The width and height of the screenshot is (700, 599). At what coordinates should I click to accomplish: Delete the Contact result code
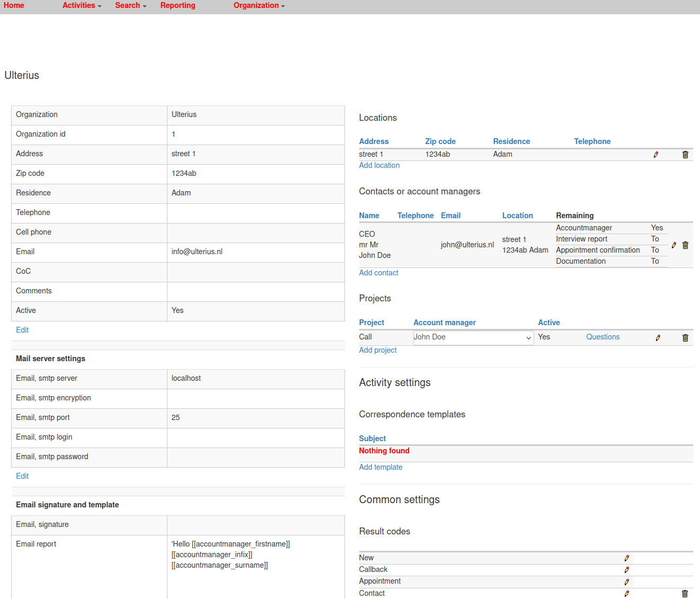tap(685, 594)
